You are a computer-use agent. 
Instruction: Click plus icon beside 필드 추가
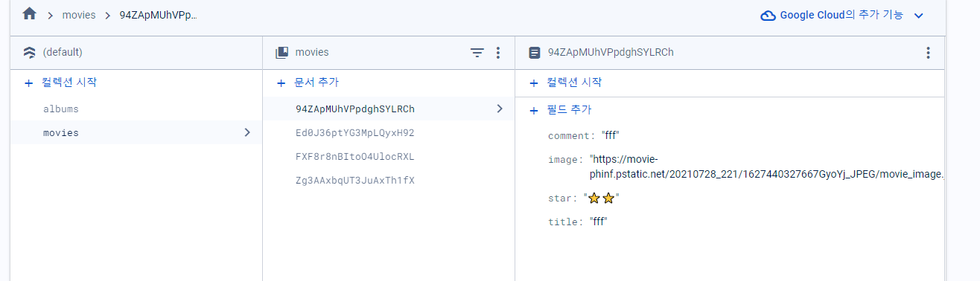533,110
